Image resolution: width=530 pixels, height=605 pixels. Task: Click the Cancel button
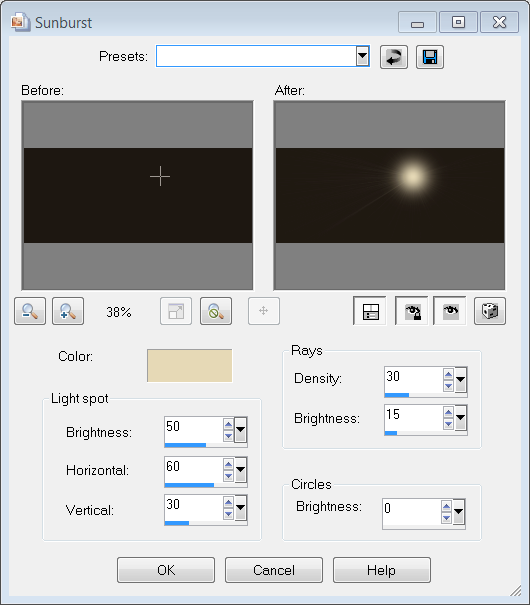[x=274, y=570]
